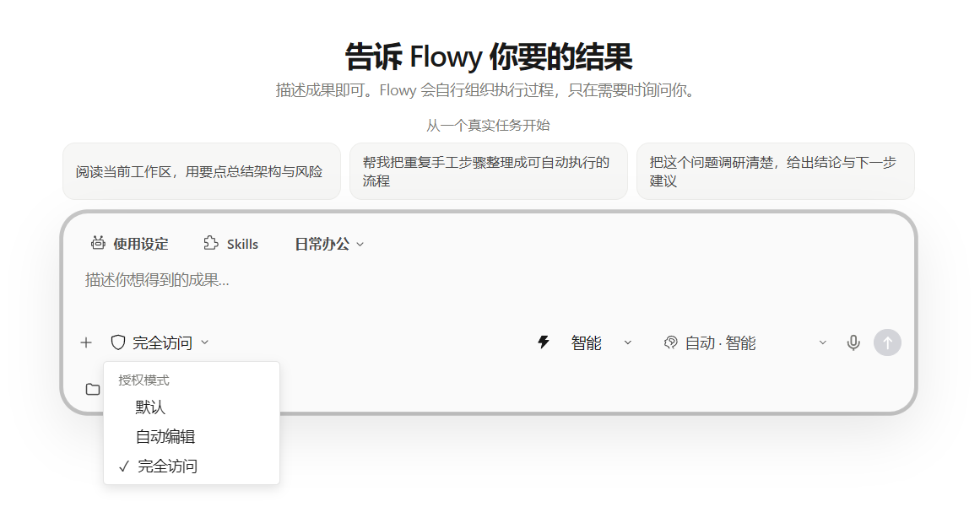The width and height of the screenshot is (980, 523).
Task: Open the 自动·智能 dropdown chevron
Action: coord(822,342)
